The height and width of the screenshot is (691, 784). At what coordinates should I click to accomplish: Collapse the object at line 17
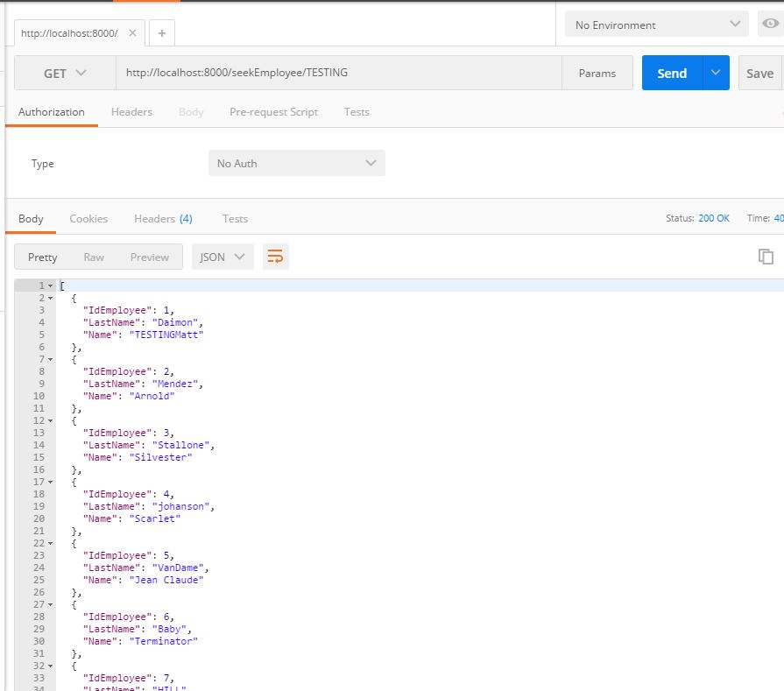(x=51, y=483)
